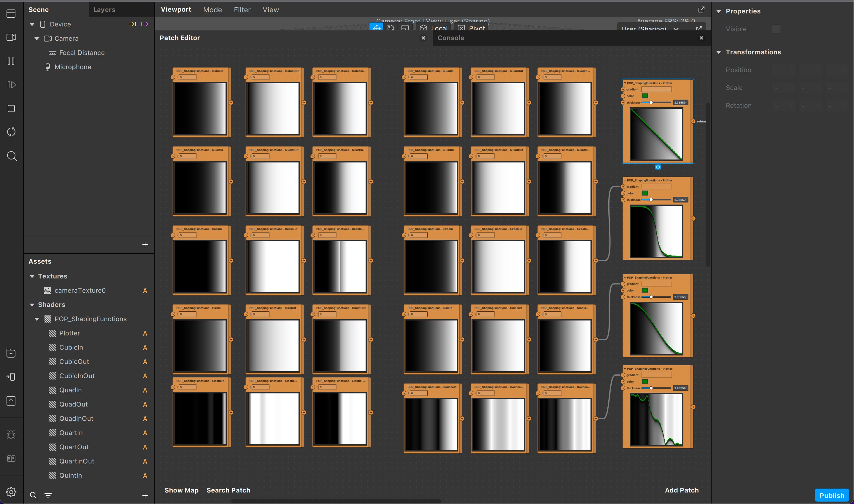Viewport: 854px width, 504px height.
Task: Collapse the Transformations section
Action: [718, 52]
